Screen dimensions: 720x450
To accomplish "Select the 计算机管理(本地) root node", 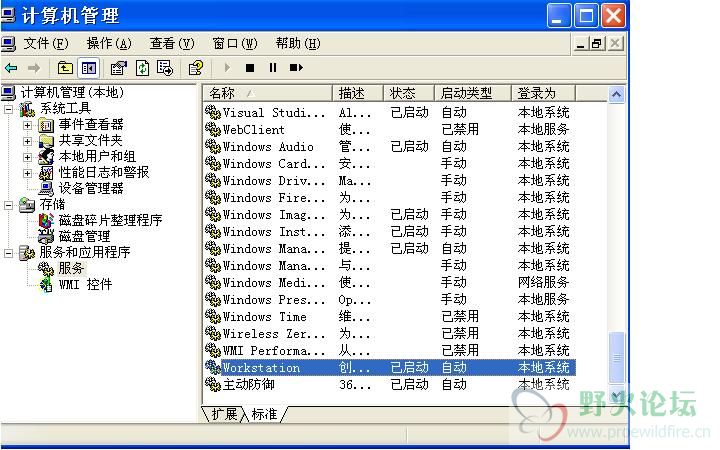I will [x=72, y=93].
